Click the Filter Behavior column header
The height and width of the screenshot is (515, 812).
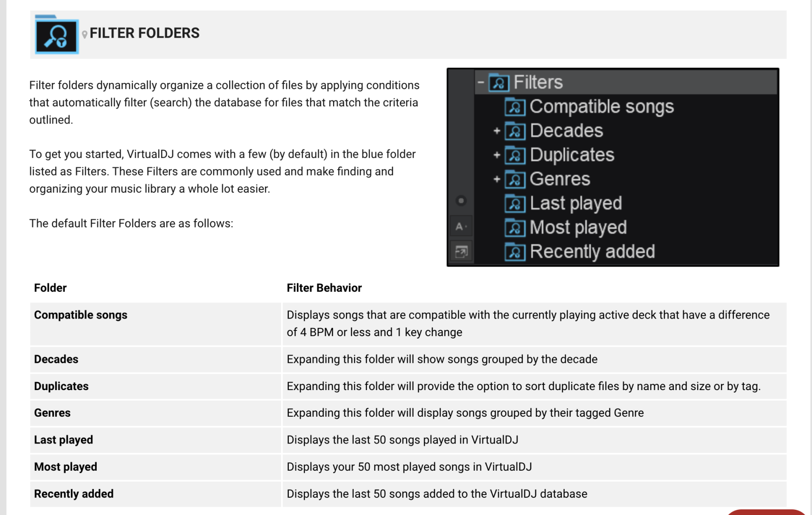click(324, 288)
